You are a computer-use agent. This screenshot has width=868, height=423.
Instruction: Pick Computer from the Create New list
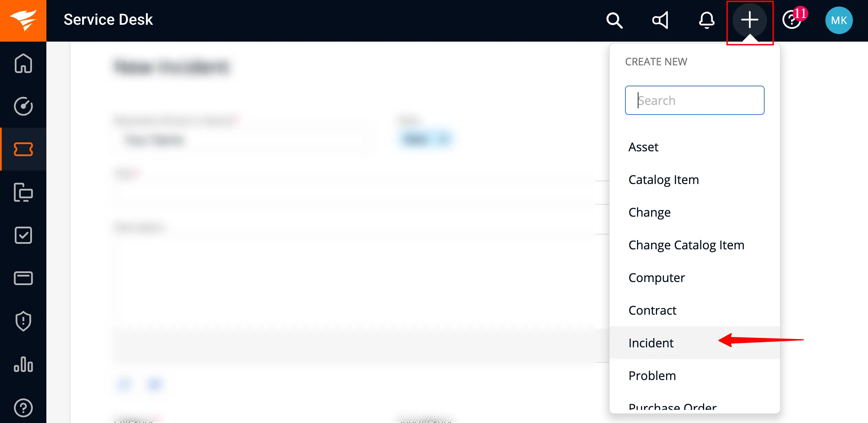coord(694,278)
